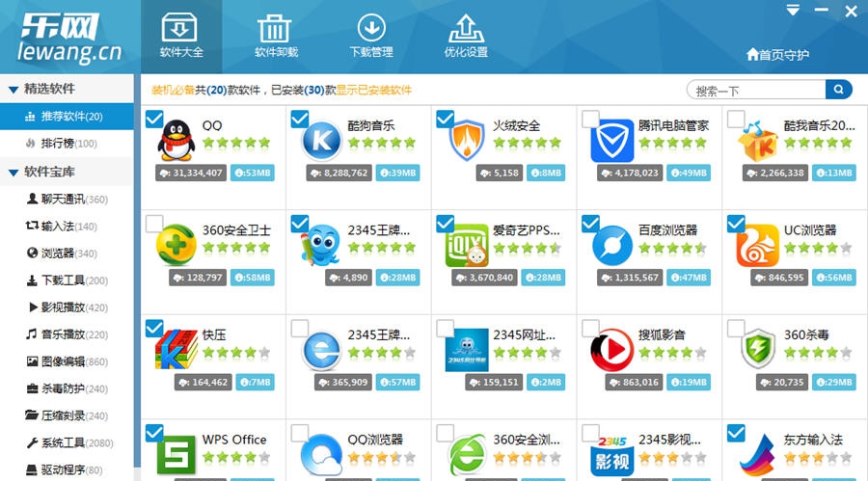The width and height of the screenshot is (868, 481).
Task: Uncheck the 快压 checkbox
Action: (x=154, y=329)
